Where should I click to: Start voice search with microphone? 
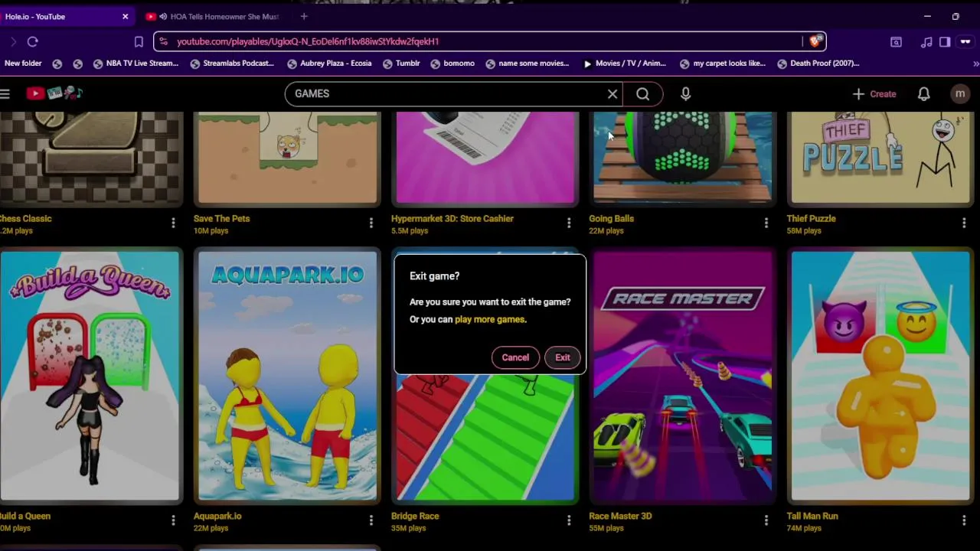pos(685,93)
